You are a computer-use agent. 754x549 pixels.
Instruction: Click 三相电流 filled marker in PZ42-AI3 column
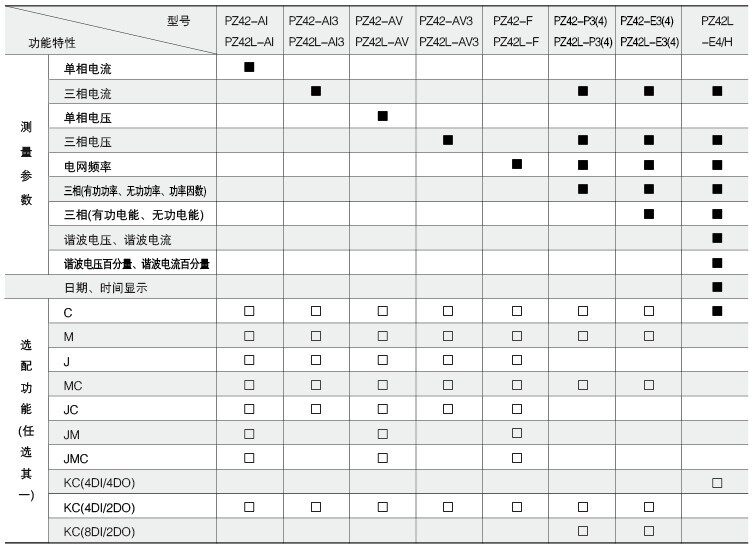[x=316, y=91]
